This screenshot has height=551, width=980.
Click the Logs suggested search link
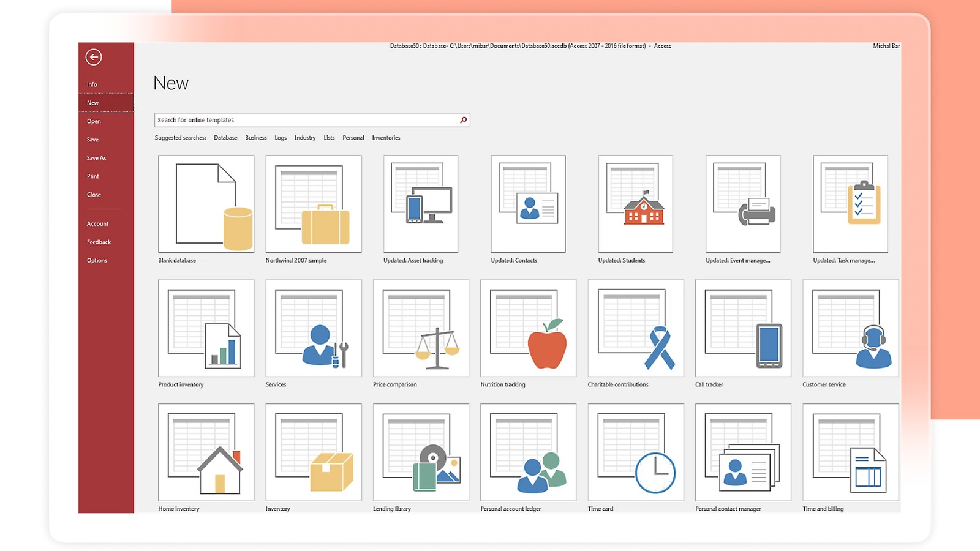pyautogui.click(x=281, y=138)
